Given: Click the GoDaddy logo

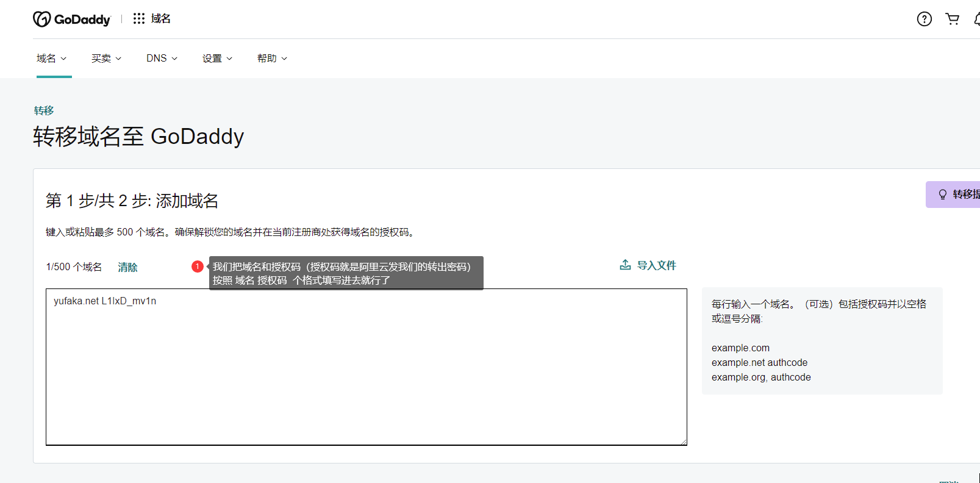Looking at the screenshot, I should tap(72, 20).
